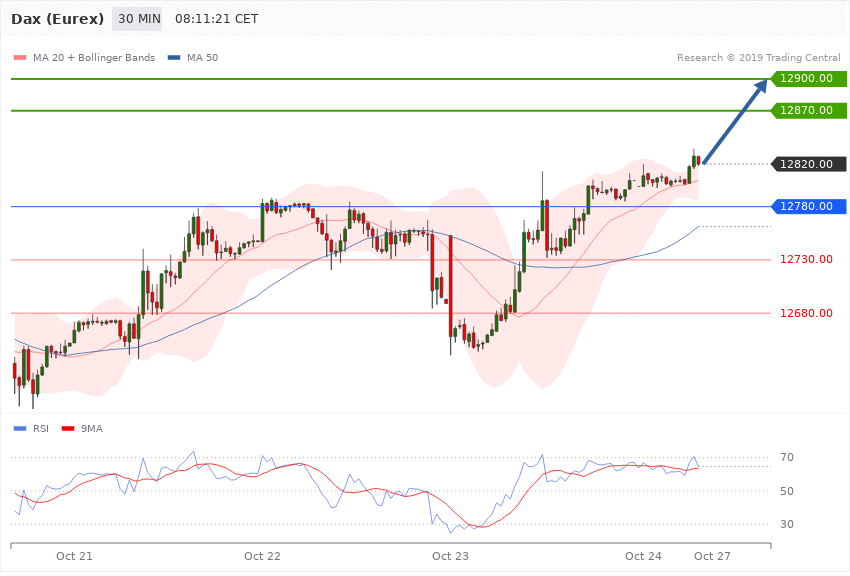
Task: Click the blue RSI legend swatch
Action: point(20,429)
